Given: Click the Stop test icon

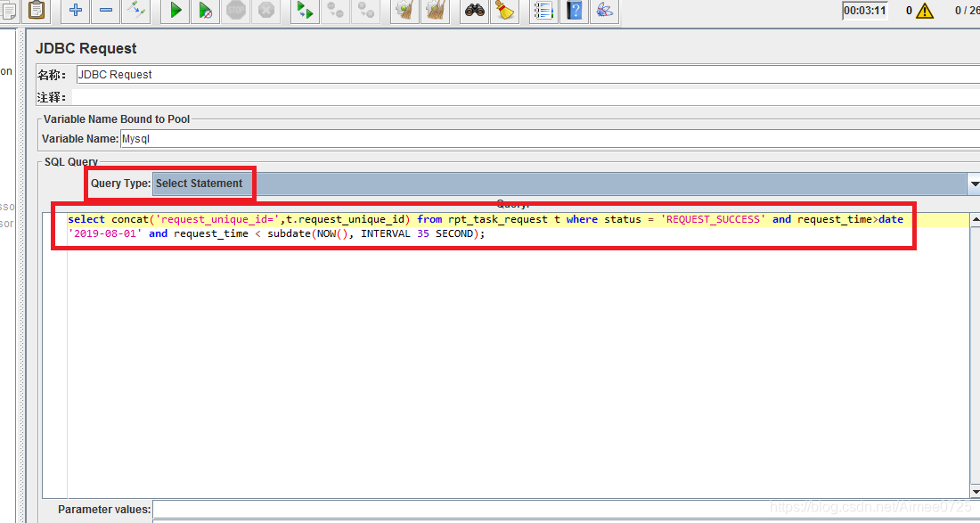Looking at the screenshot, I should (235, 11).
